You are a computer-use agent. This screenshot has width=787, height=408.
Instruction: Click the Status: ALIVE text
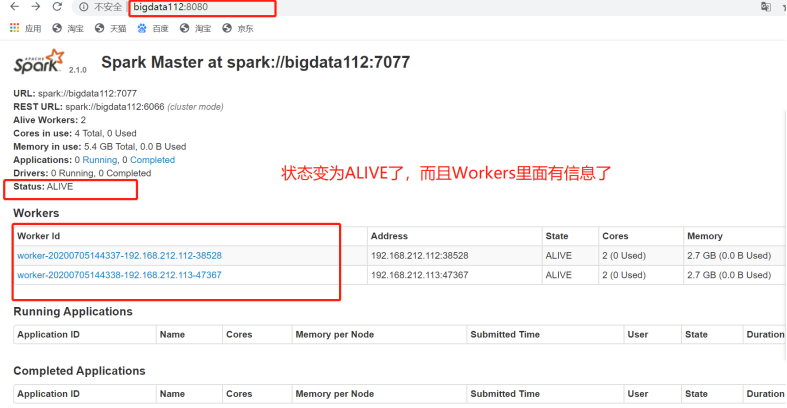43,187
